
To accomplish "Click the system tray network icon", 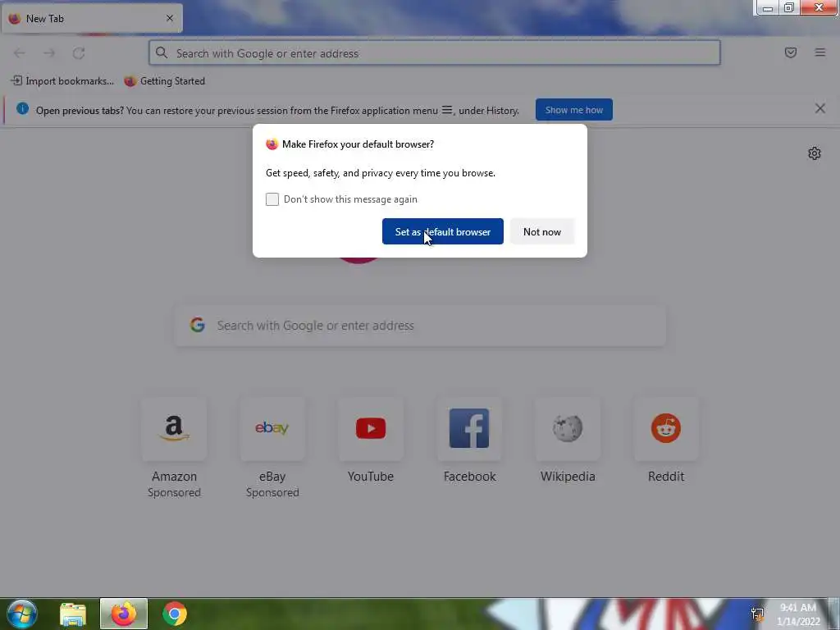I will [x=757, y=614].
